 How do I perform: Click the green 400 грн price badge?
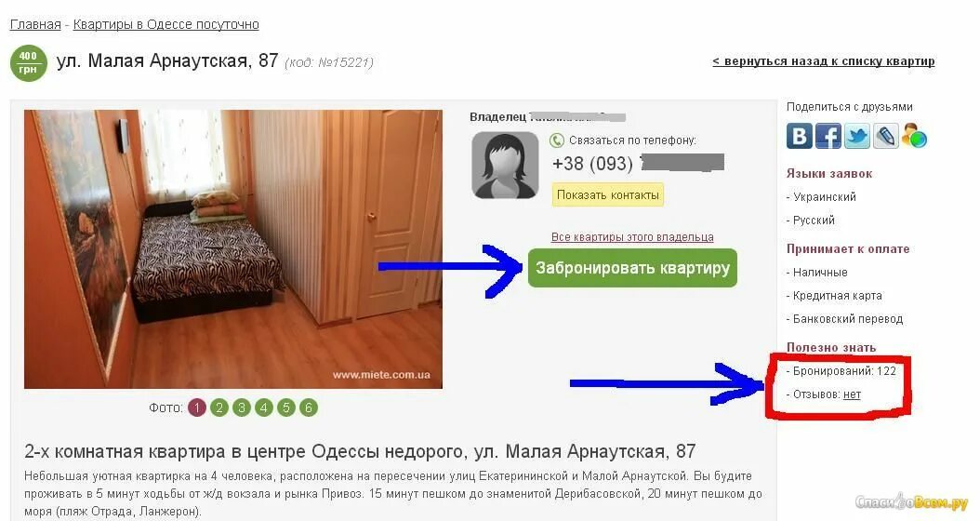coord(28,63)
